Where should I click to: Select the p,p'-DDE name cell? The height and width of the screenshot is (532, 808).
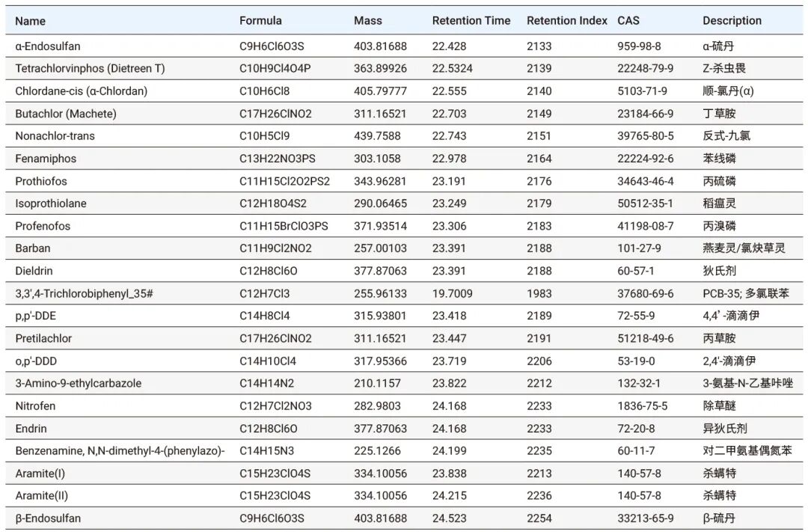(36, 316)
